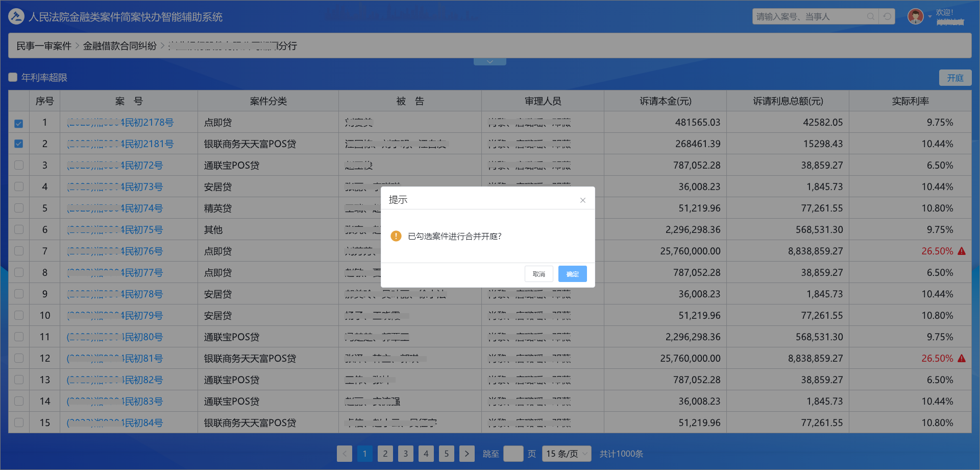
Task: Click the system logo icon in header
Action: pos(16,17)
